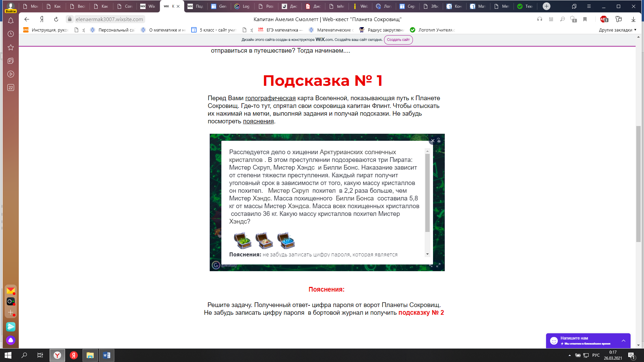The width and height of the screenshot is (644, 362).
Task: Click the Genially share icon
Action: pyautogui.click(x=431, y=265)
